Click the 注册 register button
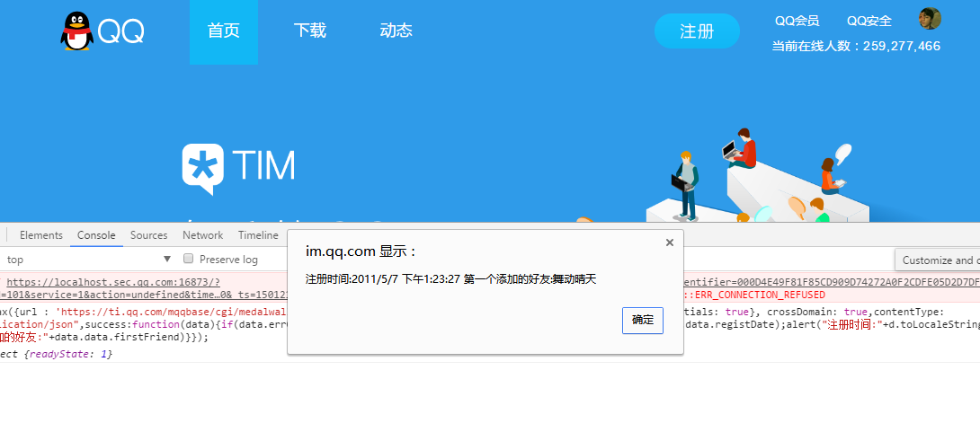980x432 pixels. (x=697, y=31)
